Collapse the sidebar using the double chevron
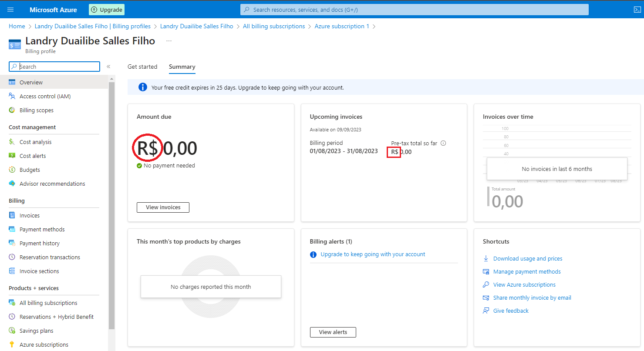 [x=108, y=67]
